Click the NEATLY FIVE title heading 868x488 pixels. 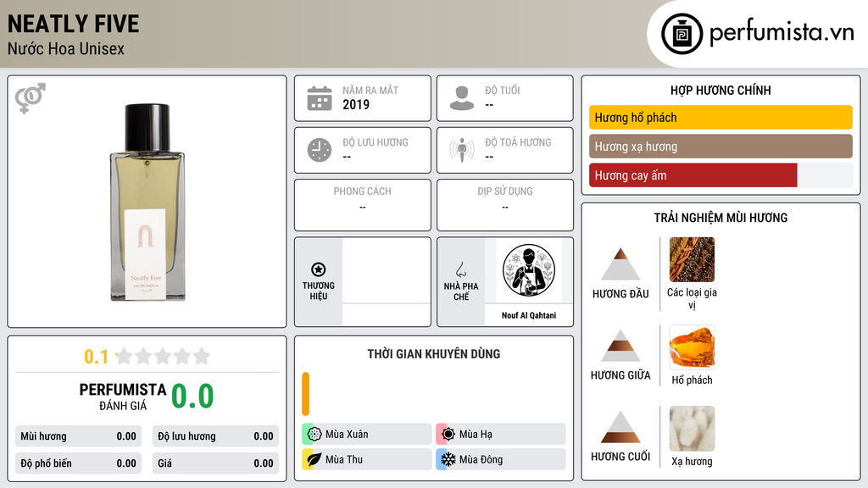tap(73, 25)
